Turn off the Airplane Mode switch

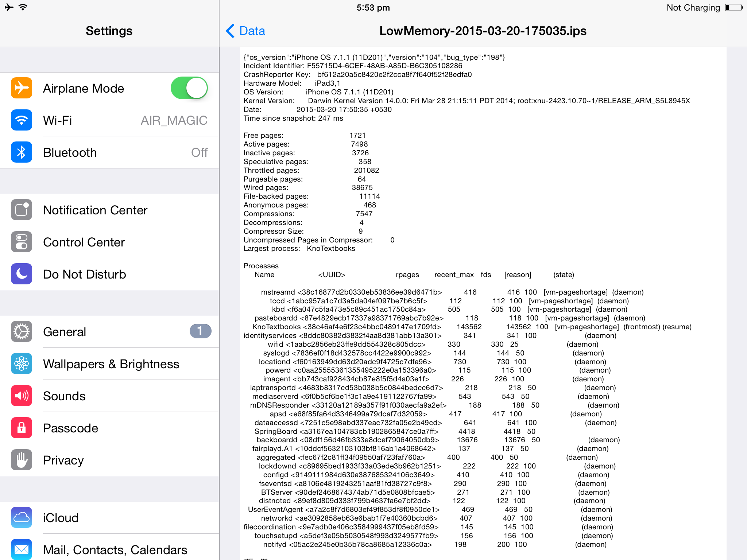[189, 88]
